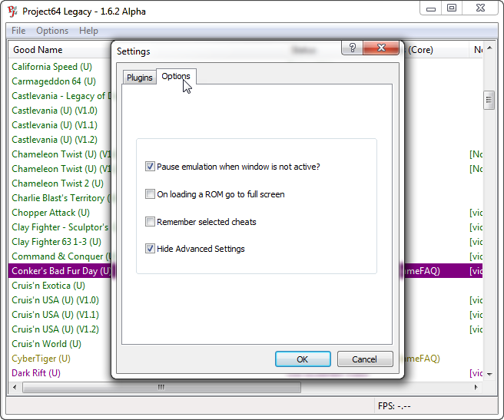Select California Speed (U) in ROM list
Image resolution: width=504 pixels, height=420 pixels.
(51, 67)
